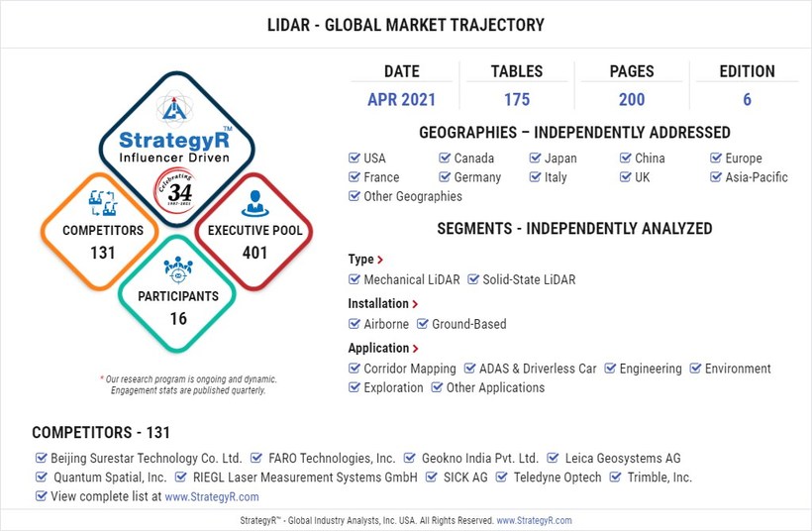
Task: Select the Executive Pool 401 diamond tile
Action: pyautogui.click(x=254, y=232)
